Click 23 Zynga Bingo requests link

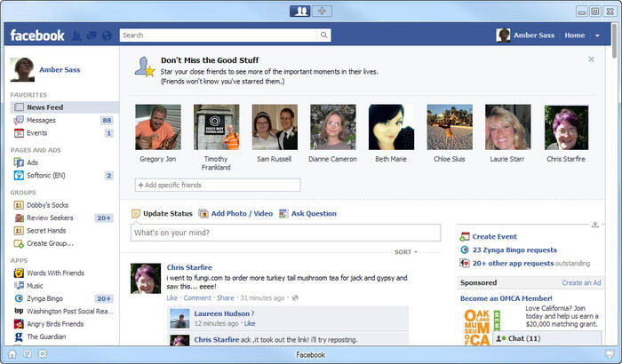(x=514, y=249)
